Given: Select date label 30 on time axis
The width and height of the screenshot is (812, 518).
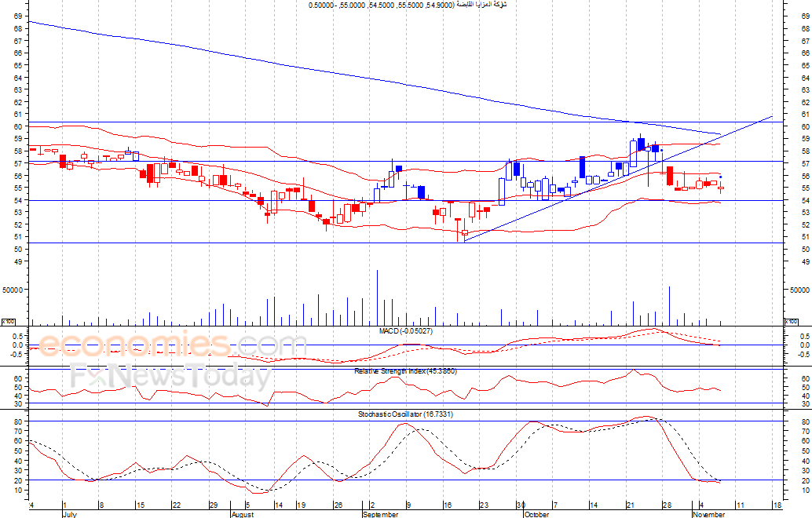Looking at the screenshot, I should pos(521,505).
